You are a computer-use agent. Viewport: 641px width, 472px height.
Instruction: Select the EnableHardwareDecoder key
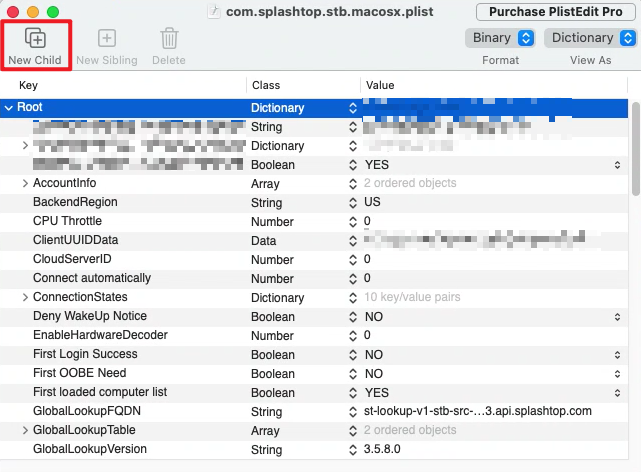pos(101,335)
